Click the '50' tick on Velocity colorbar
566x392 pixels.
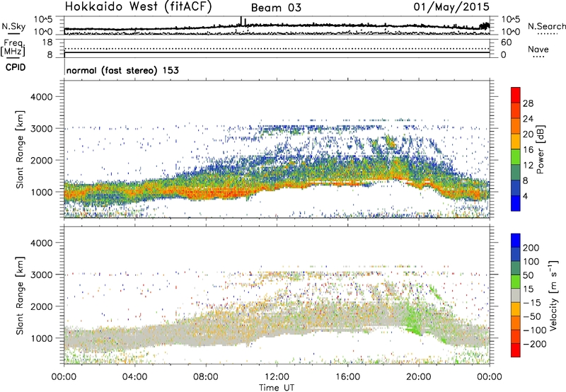tap(528, 275)
